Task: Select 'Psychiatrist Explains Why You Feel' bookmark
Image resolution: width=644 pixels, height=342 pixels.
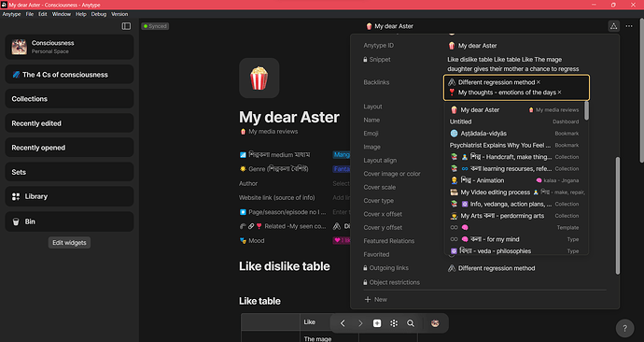Action: [x=514, y=145]
